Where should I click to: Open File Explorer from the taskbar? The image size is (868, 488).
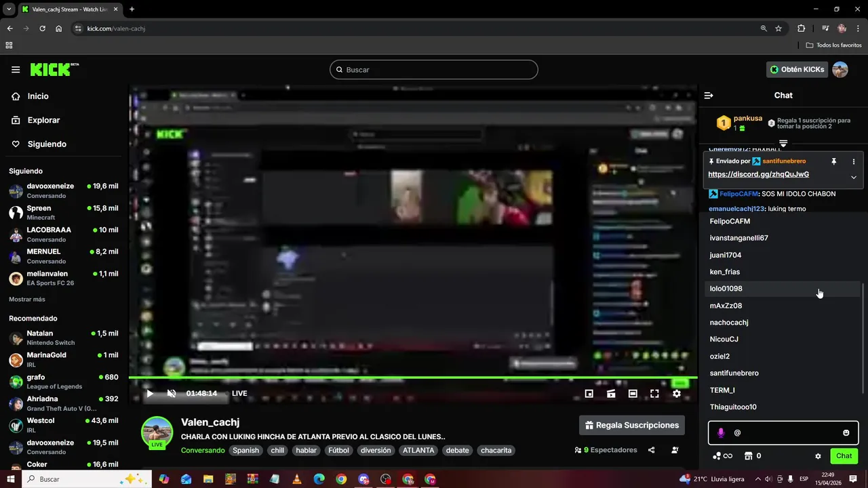tap(208, 479)
